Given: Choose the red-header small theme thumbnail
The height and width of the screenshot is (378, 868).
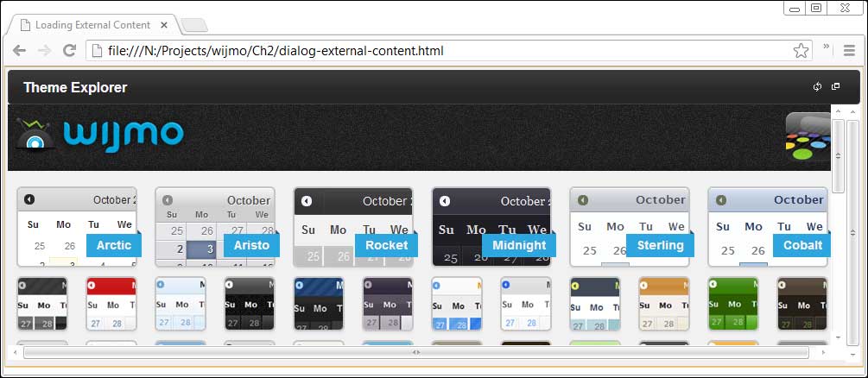Looking at the screenshot, I should (111, 304).
